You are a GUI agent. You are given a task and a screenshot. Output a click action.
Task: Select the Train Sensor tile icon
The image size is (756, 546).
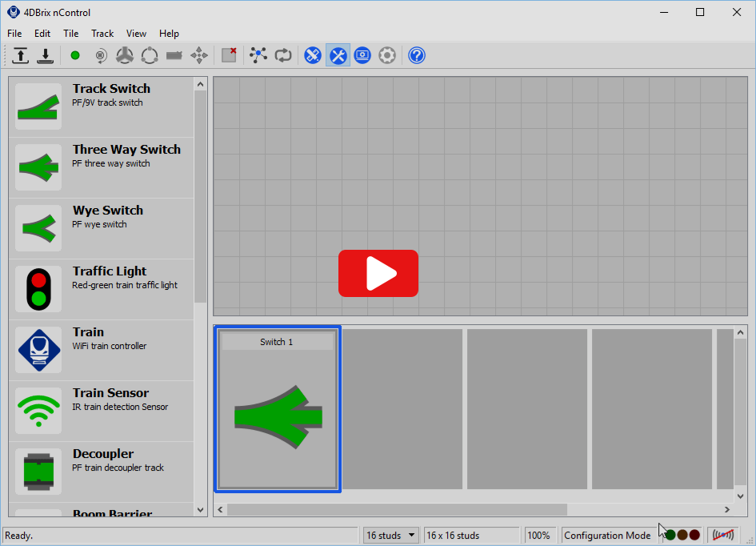tap(38, 411)
